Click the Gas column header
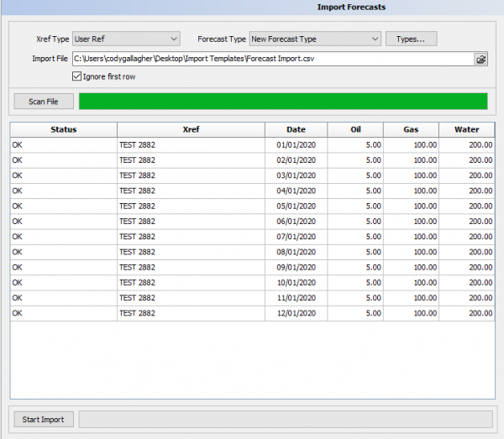The height and width of the screenshot is (439, 504). 411,129
